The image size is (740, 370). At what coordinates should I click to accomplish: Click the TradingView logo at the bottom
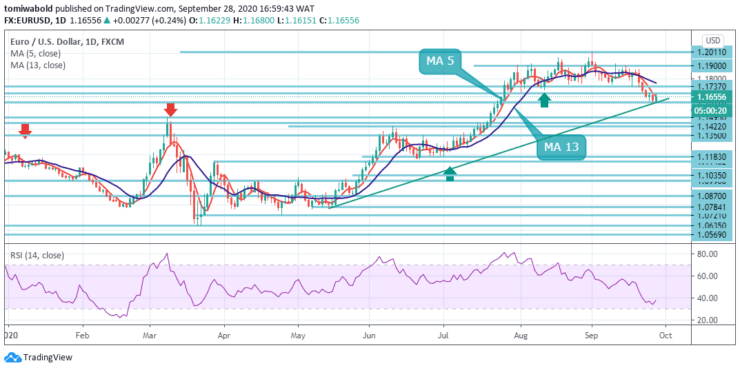pyautogui.click(x=38, y=357)
